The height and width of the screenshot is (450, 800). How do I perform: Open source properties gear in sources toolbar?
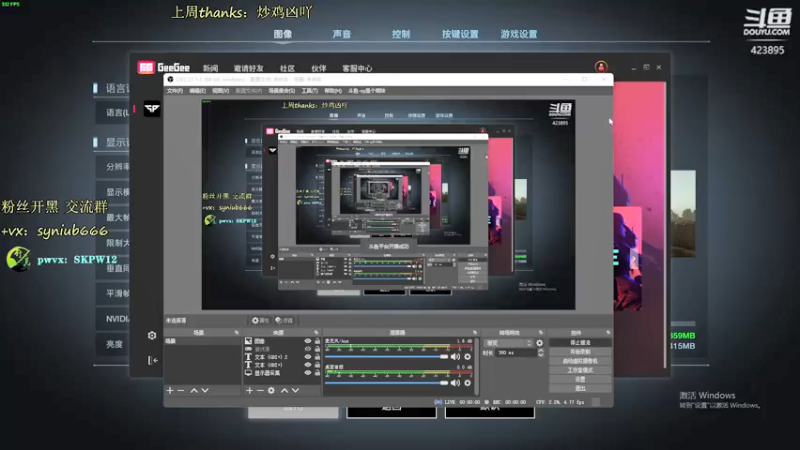[271, 390]
